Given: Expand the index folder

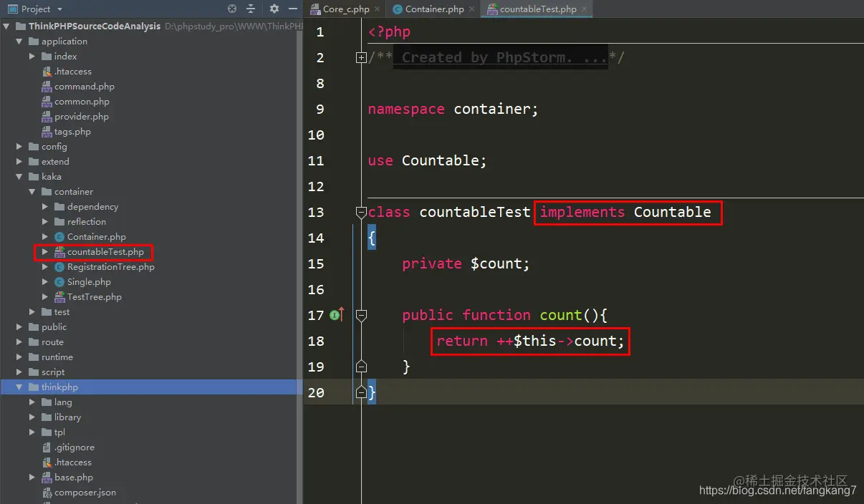Looking at the screenshot, I should [x=32, y=57].
